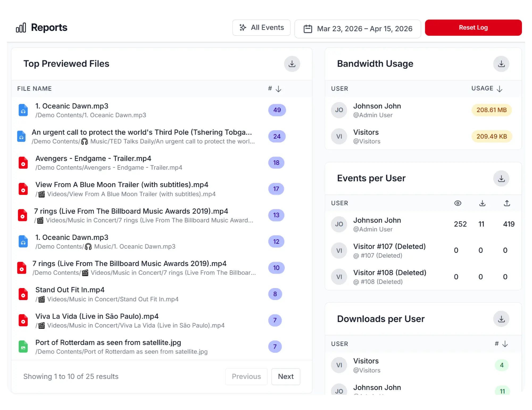Viewport: 532px width, 410px height.
Task: Click avatar for Visitor #107 (Deleted)
Action: click(339, 251)
